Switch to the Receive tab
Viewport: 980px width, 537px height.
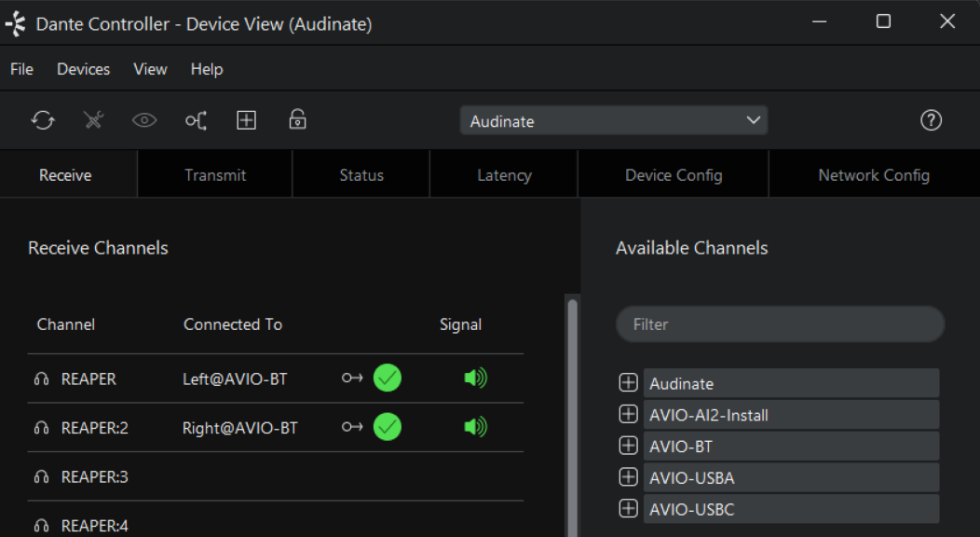pos(68,175)
